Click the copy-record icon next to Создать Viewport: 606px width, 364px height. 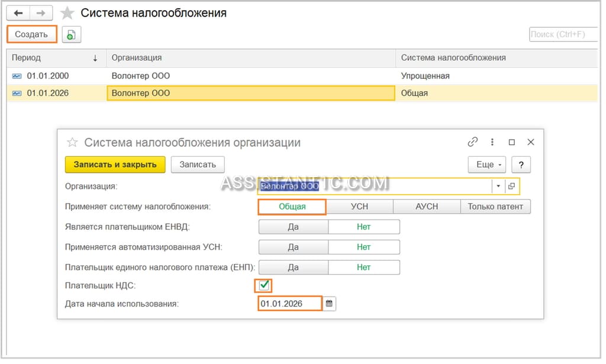point(72,35)
